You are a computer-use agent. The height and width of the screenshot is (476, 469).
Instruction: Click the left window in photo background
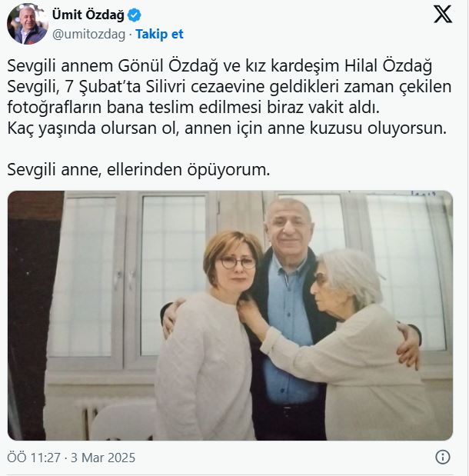click(x=86, y=278)
